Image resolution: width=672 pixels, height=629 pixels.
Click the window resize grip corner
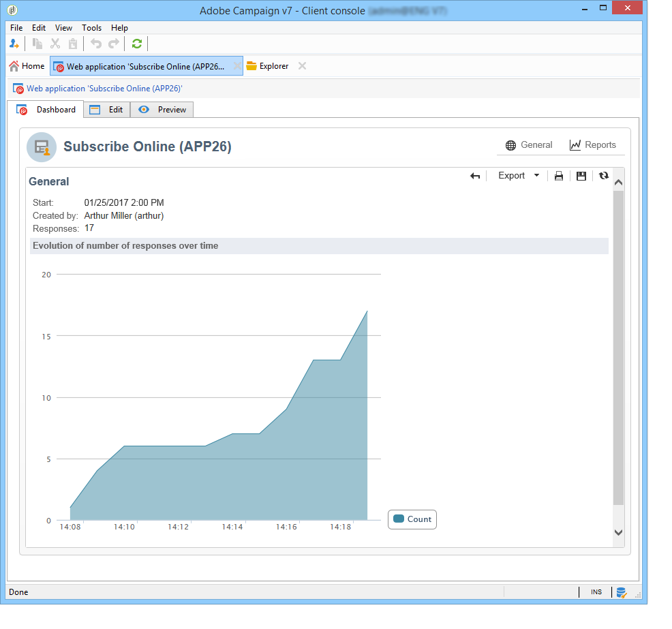click(638, 595)
